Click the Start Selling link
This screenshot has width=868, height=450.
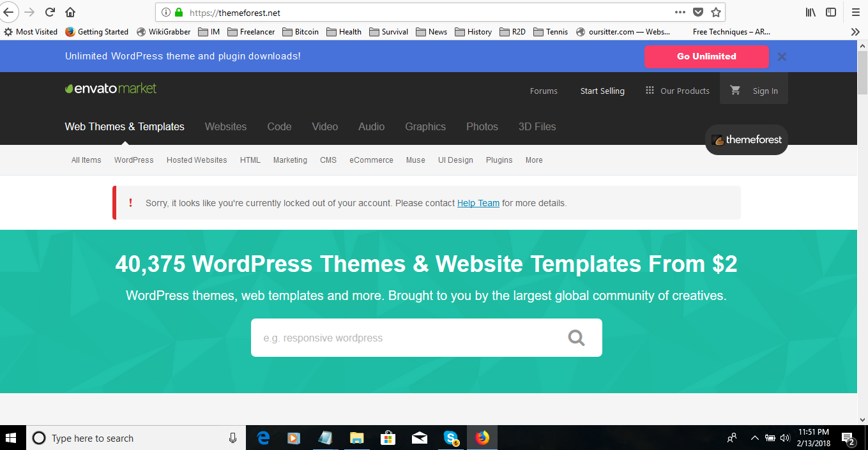click(x=602, y=91)
